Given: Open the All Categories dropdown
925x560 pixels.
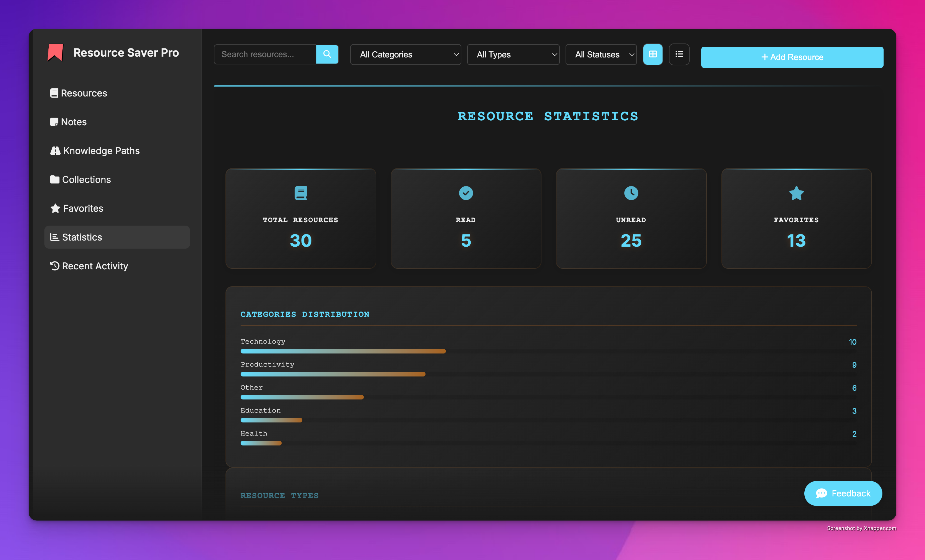Looking at the screenshot, I should pyautogui.click(x=406, y=54).
